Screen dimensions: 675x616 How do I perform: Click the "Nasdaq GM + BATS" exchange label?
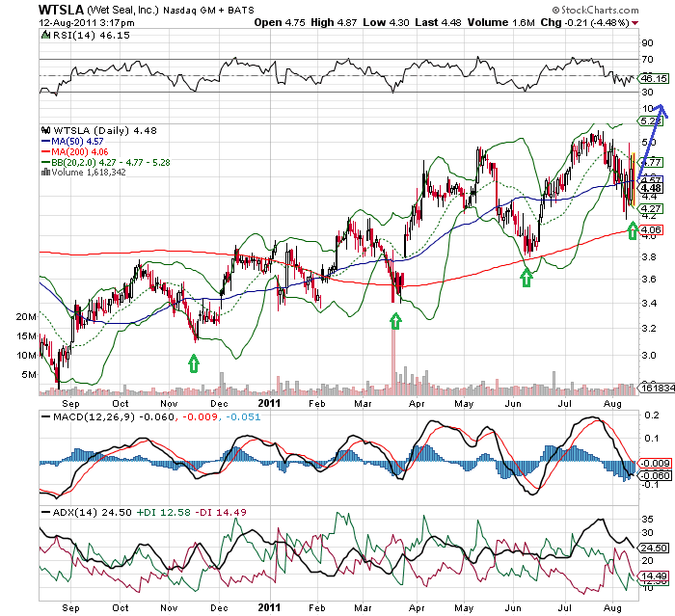click(208, 11)
